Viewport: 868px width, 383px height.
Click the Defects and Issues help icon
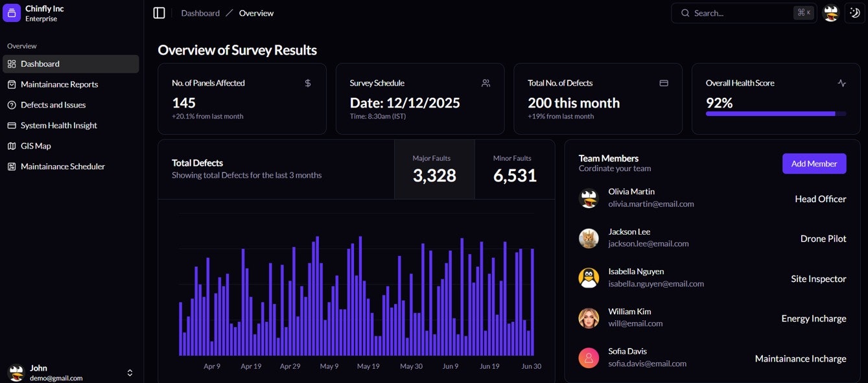pyautogui.click(x=12, y=105)
